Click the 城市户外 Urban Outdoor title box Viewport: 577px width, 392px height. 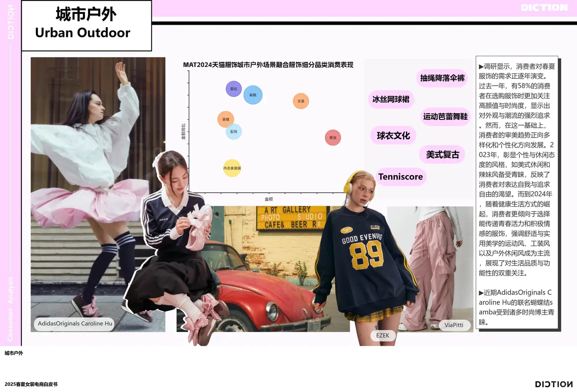coord(86,25)
